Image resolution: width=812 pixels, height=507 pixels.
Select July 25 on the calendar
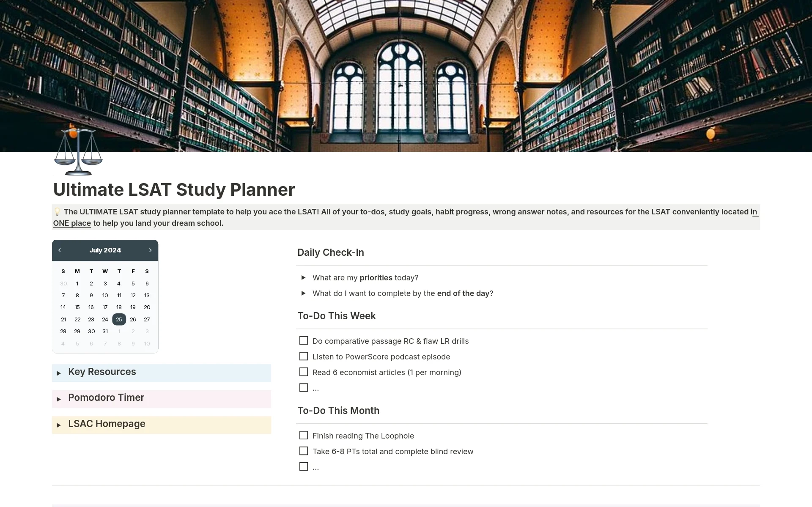118,320
